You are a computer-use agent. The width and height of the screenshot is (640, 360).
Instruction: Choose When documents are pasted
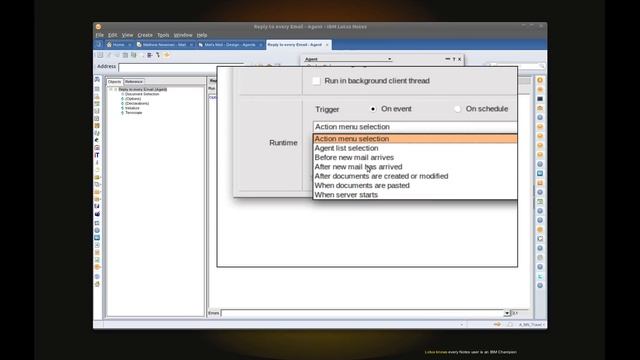coord(415,186)
